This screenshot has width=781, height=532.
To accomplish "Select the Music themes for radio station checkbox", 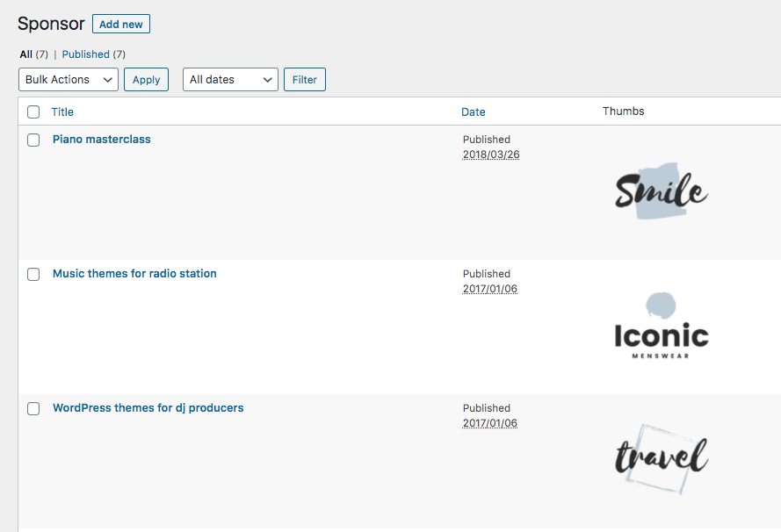I will click(x=33, y=275).
